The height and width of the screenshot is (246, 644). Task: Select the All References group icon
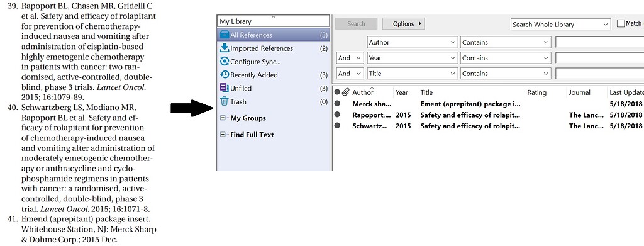tap(225, 35)
